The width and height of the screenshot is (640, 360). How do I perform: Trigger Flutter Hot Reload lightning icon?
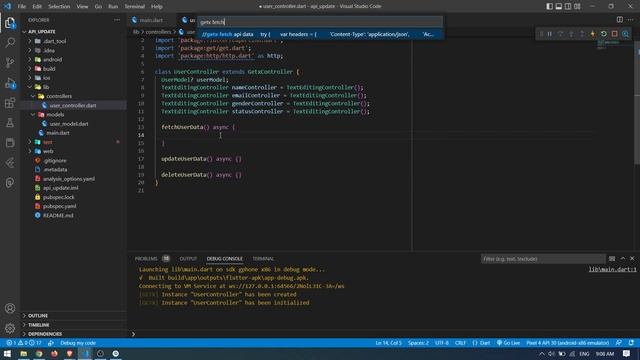(x=593, y=34)
